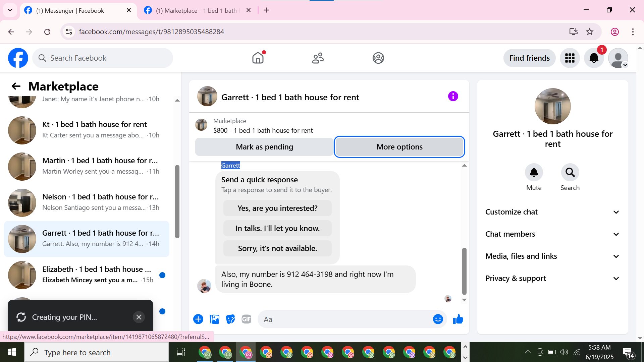The image size is (644, 362).
Task: Open the Windows action center notifications
Action: coord(628,352)
